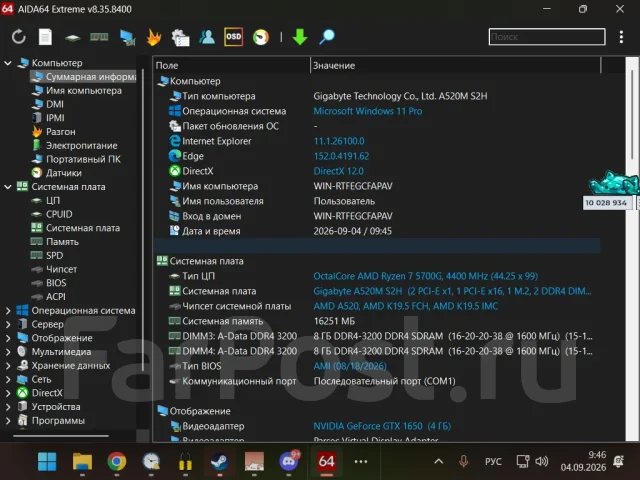
Task: Collapse the Системная плата tree node
Action: [8, 187]
